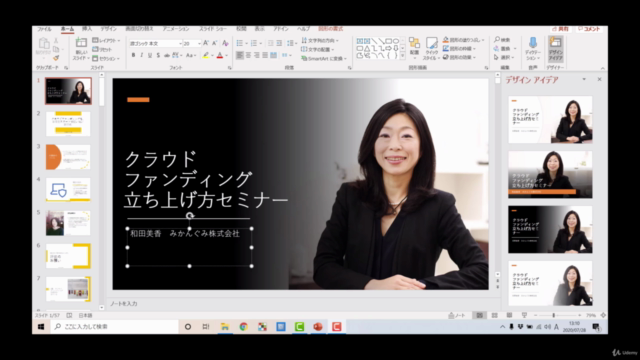Image resolution: width=640 pixels, height=360 pixels.
Task: Align text left
Action: coord(240,55)
